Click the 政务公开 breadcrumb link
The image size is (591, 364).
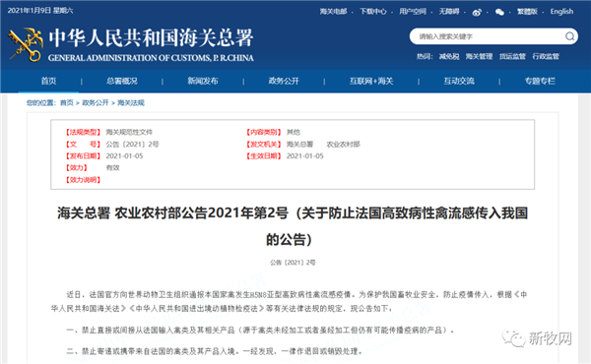(96, 102)
